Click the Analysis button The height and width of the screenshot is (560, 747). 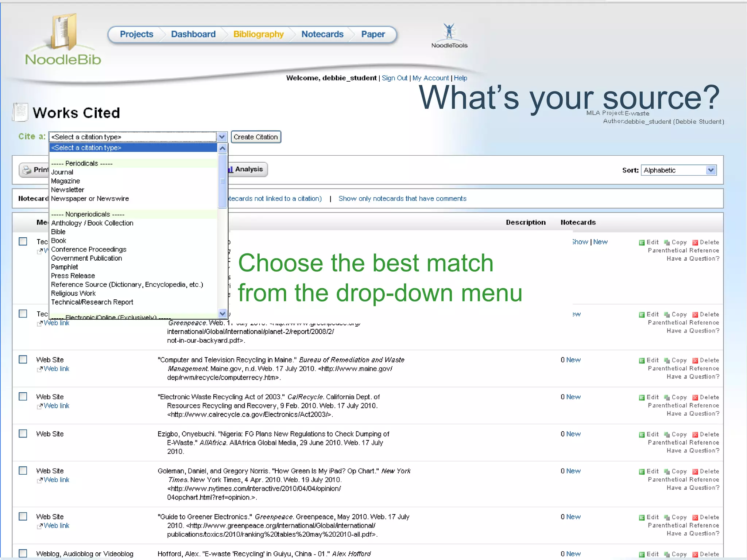(x=248, y=170)
